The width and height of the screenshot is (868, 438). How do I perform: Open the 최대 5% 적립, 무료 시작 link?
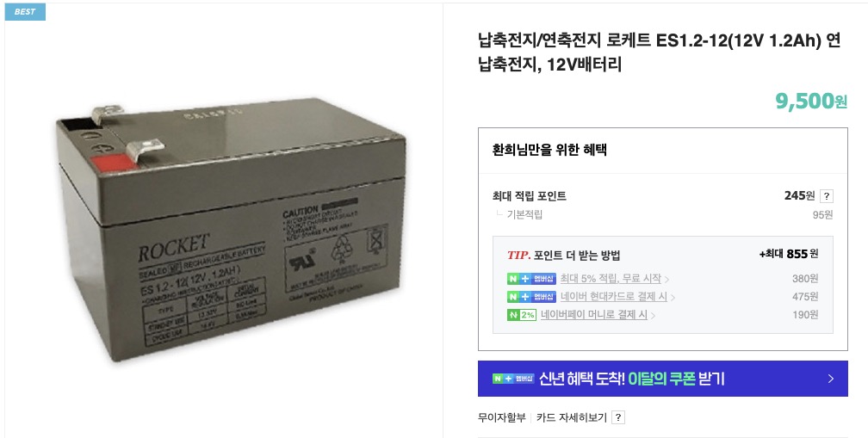(x=611, y=279)
